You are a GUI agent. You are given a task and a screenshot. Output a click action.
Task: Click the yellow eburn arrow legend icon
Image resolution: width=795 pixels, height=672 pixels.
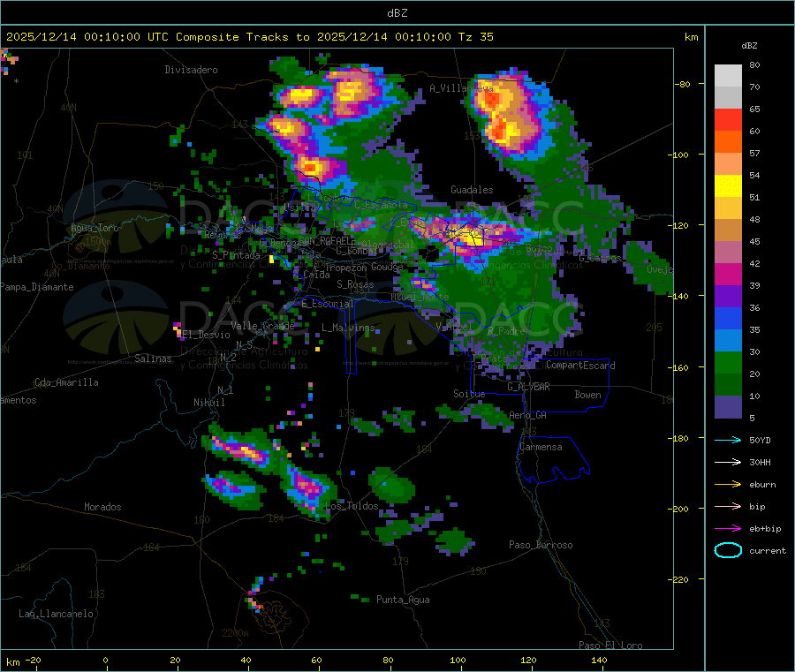click(728, 485)
